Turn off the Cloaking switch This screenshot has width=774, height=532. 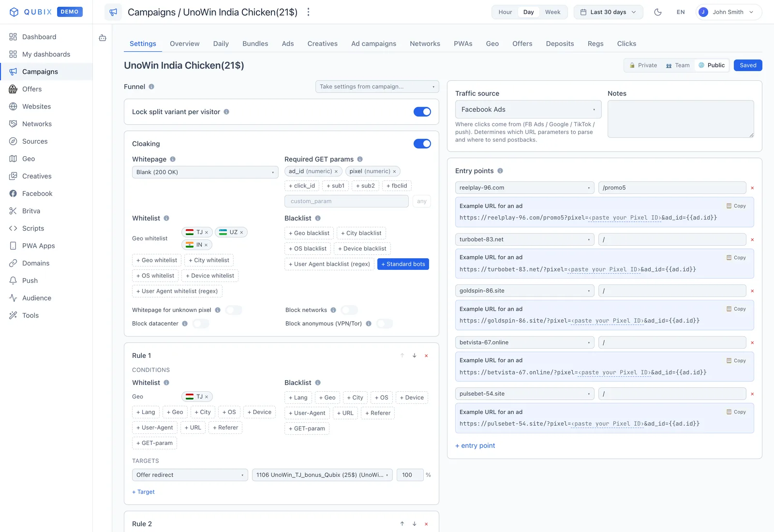(x=422, y=144)
